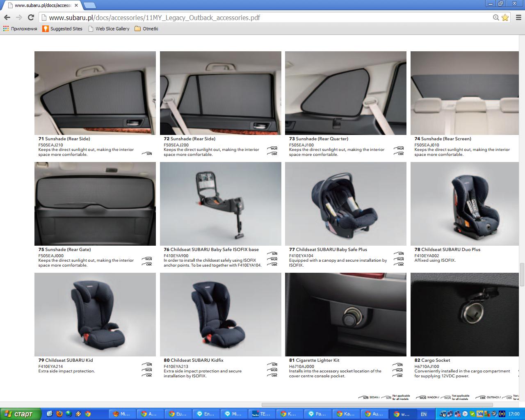Image resolution: width=525 pixels, height=420 pixels.
Task: Switch to the TE... taskbar window
Action: pos(261,414)
